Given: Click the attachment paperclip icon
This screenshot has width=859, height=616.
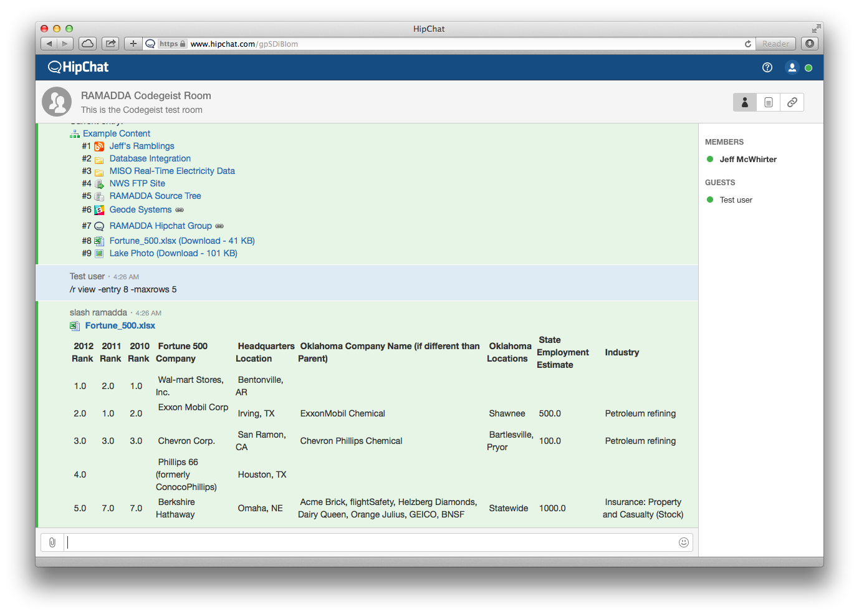Looking at the screenshot, I should (52, 542).
